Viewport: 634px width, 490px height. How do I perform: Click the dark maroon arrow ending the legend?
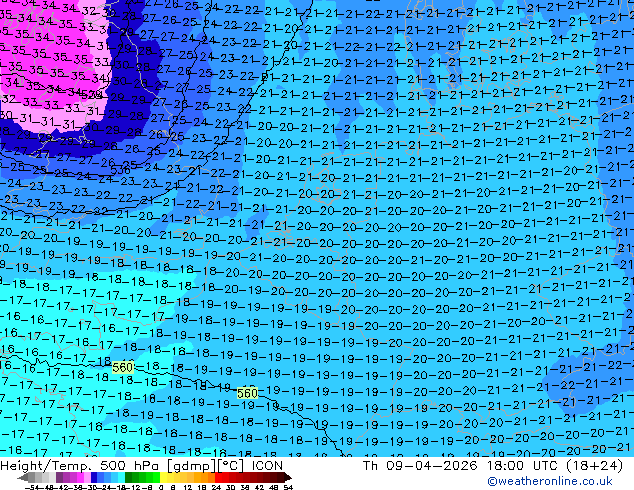coord(288,477)
